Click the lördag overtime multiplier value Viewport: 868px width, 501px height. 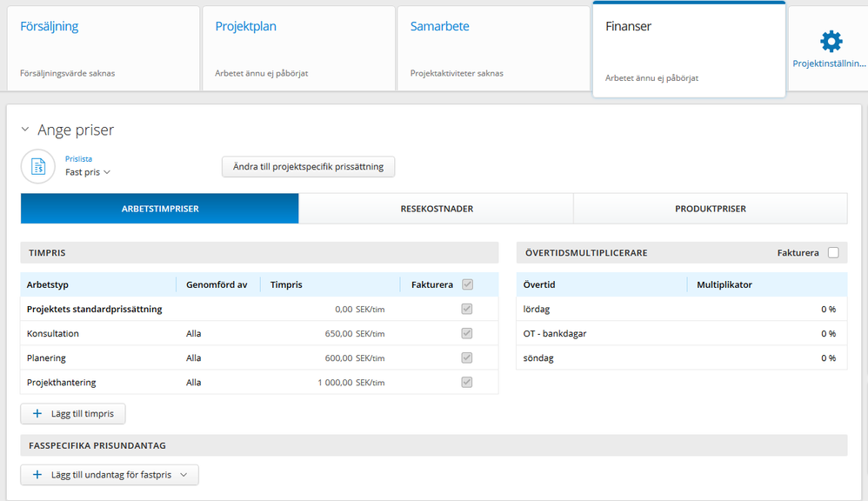(828, 309)
